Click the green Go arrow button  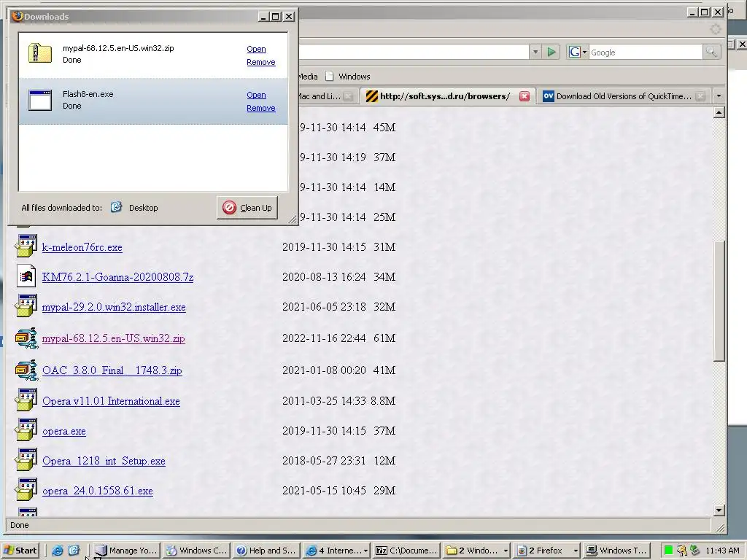tap(551, 52)
